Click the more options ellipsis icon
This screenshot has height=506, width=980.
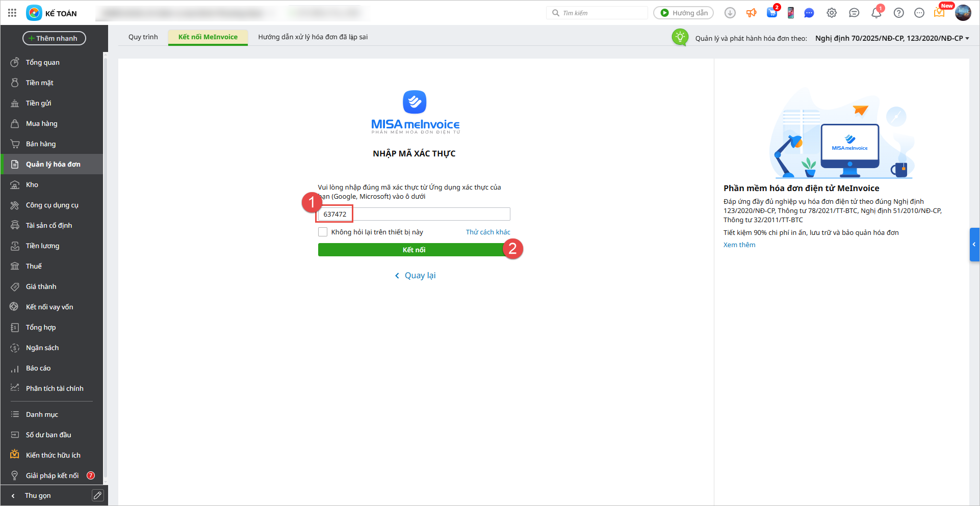(919, 13)
